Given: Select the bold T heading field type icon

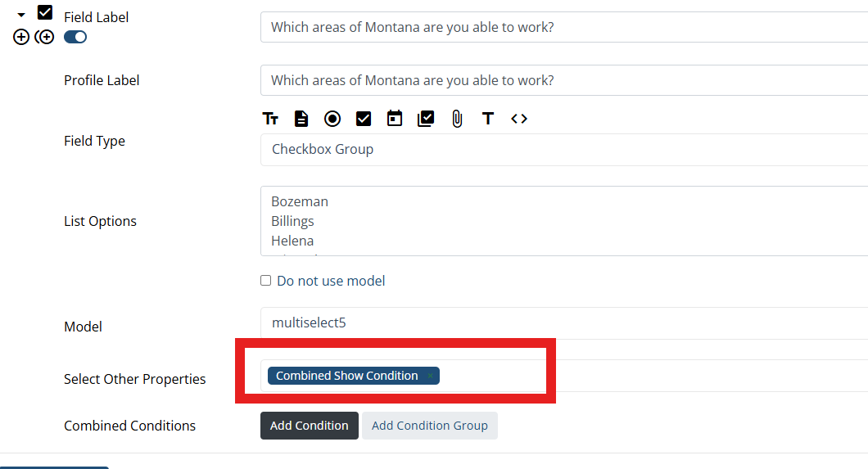Looking at the screenshot, I should pos(488,119).
